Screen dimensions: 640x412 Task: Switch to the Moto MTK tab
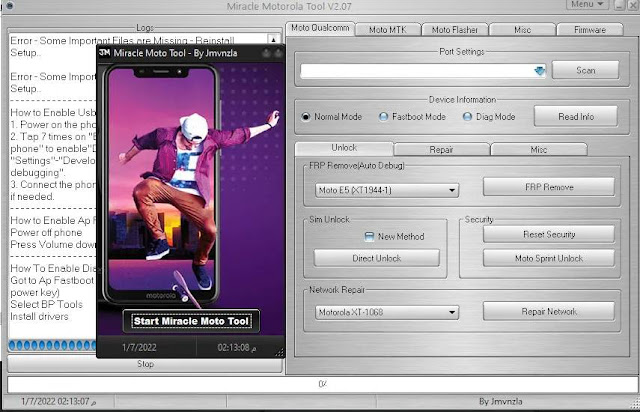(388, 30)
